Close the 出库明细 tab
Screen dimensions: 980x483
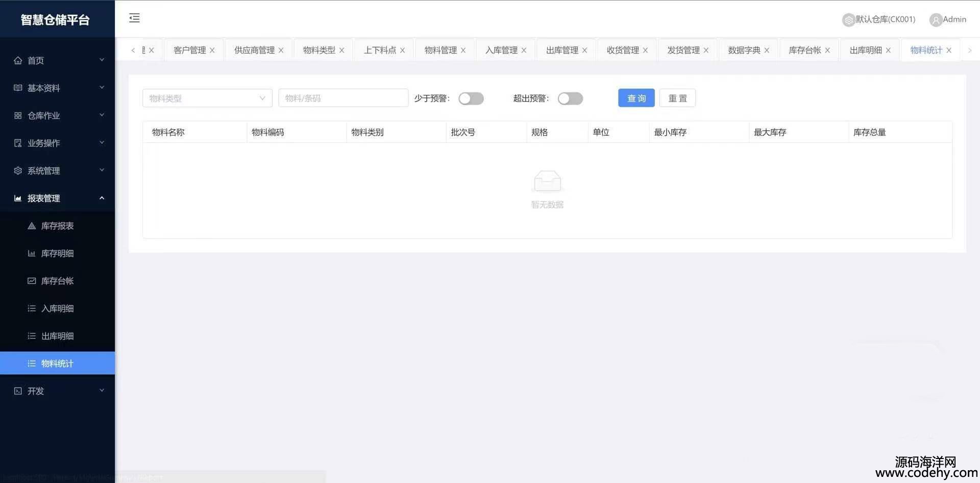click(889, 50)
